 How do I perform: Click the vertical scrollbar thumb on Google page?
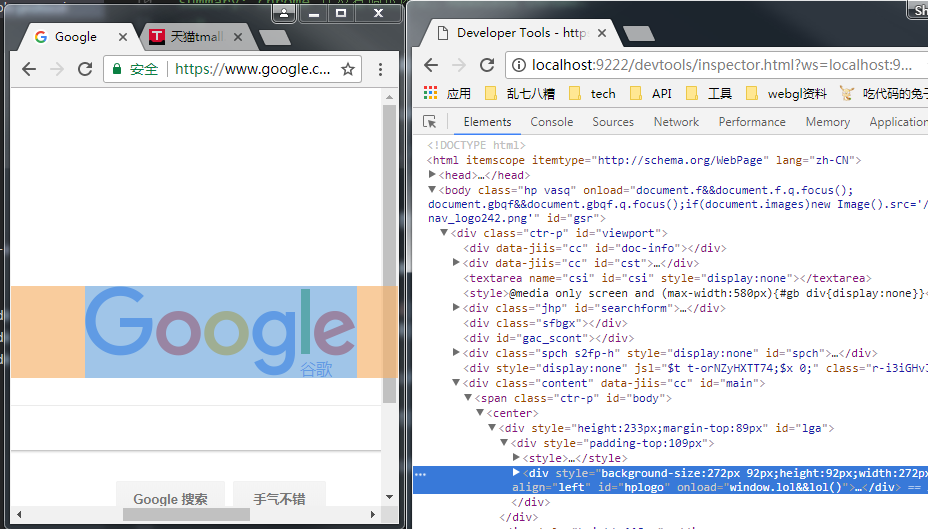(x=389, y=254)
